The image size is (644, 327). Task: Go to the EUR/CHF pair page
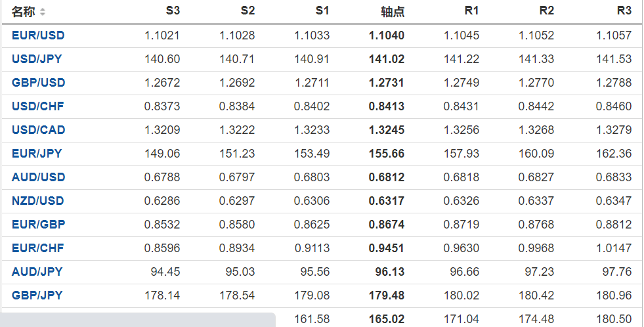37,248
